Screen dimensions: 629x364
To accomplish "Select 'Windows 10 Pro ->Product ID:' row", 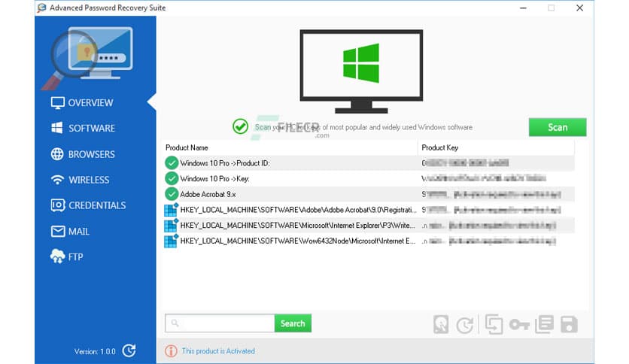I will [x=368, y=163].
